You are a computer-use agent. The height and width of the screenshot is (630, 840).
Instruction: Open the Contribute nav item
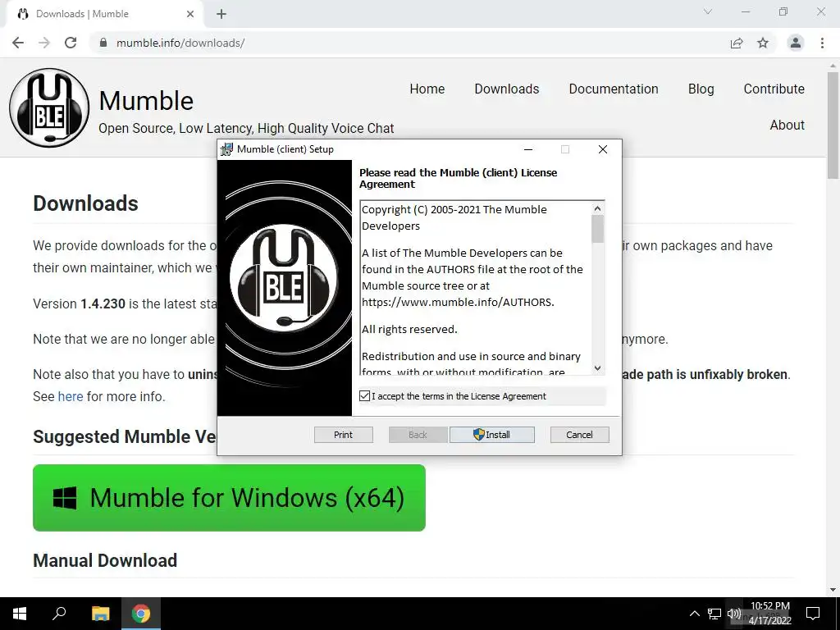coord(774,89)
